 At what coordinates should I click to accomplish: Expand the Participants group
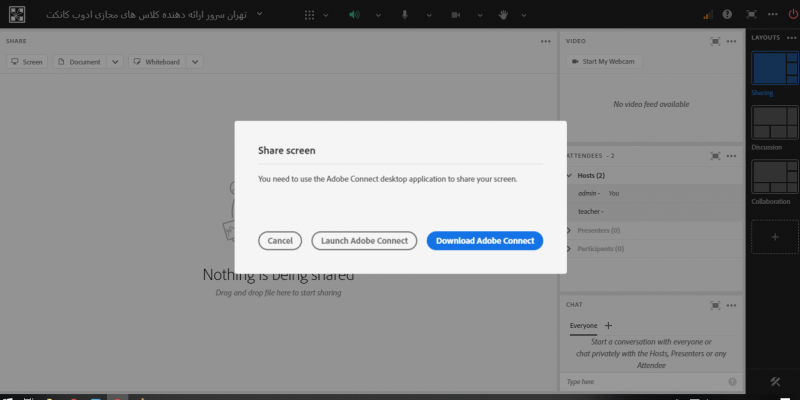click(569, 247)
